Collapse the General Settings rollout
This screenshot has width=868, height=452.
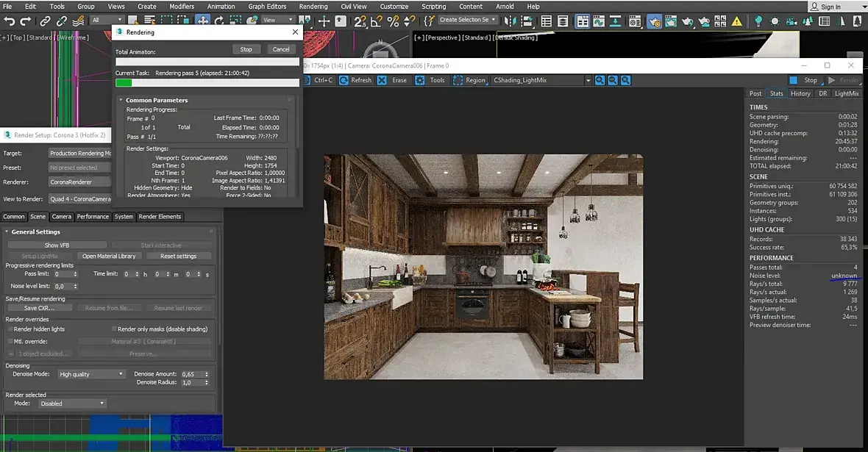point(35,232)
